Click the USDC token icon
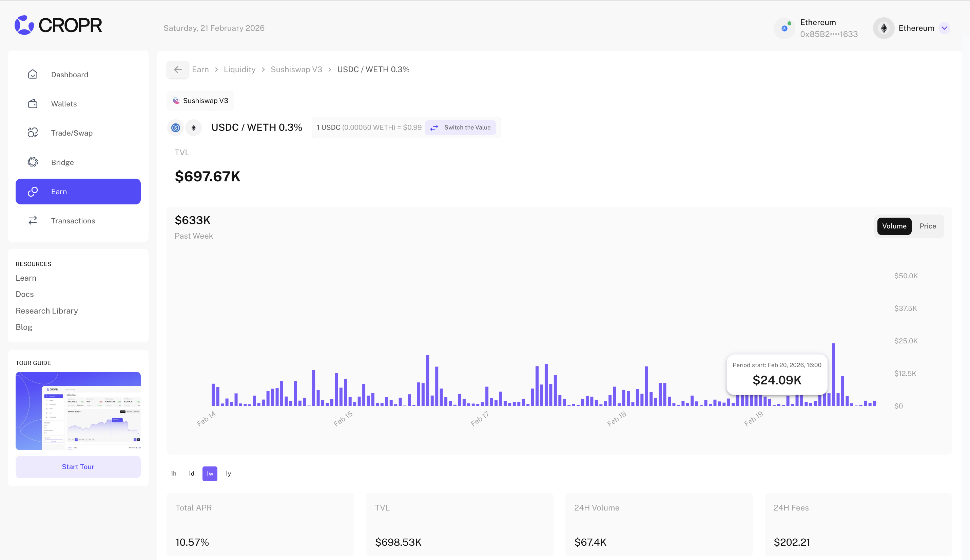Image resolution: width=970 pixels, height=560 pixels. pyautogui.click(x=175, y=128)
